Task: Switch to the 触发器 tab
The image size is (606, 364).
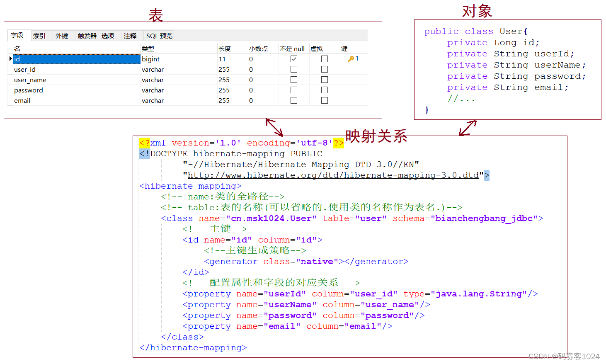Action: click(x=87, y=36)
